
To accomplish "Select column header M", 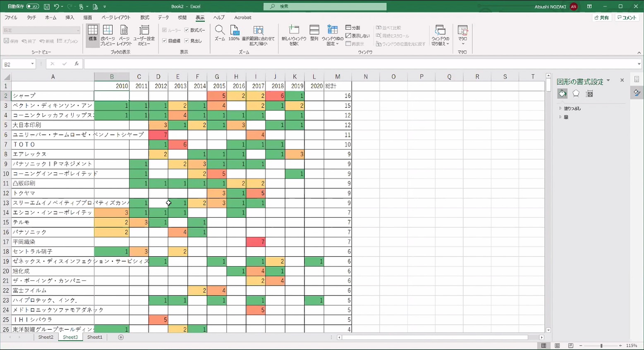I will pos(338,76).
